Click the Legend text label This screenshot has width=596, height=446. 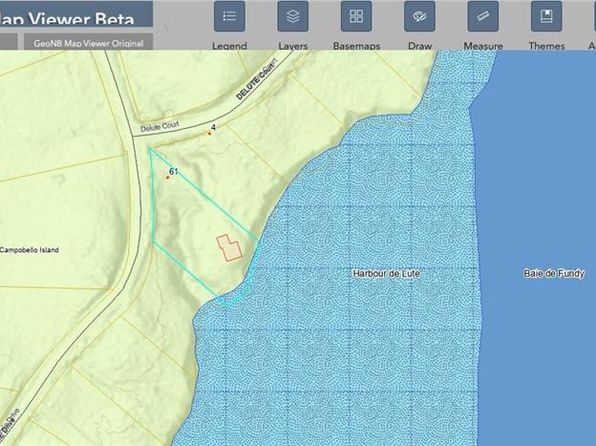pos(229,46)
